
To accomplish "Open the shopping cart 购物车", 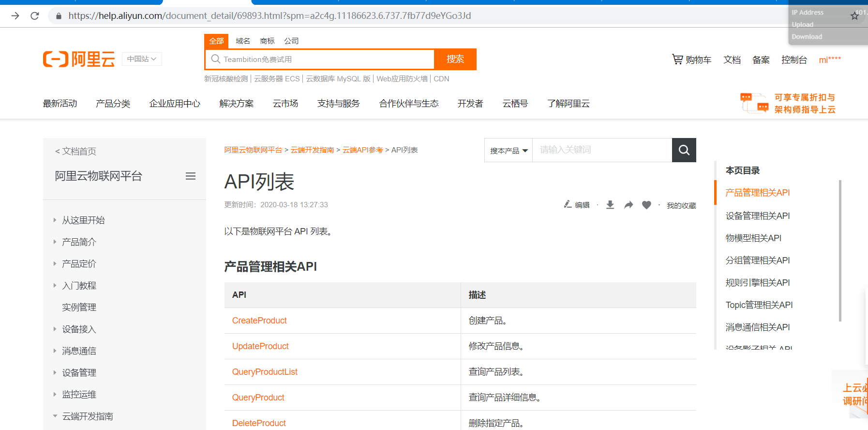I will click(692, 60).
